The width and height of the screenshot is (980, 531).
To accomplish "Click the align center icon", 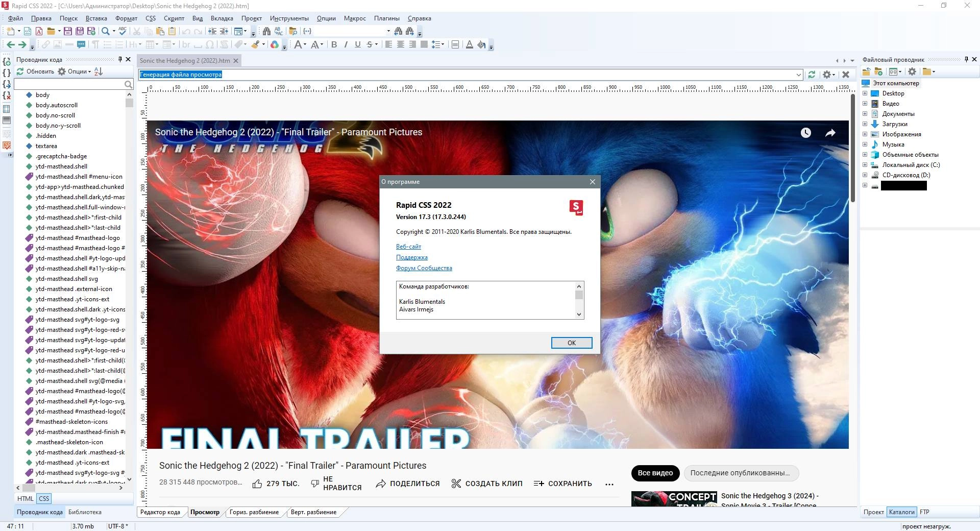I will point(401,44).
